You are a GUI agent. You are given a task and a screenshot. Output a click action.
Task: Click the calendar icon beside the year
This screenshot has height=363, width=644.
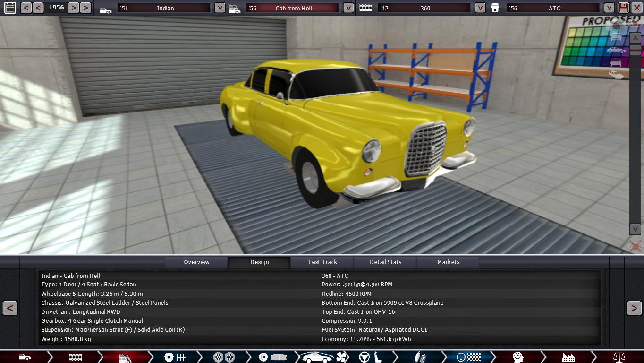pyautogui.click(x=9, y=8)
